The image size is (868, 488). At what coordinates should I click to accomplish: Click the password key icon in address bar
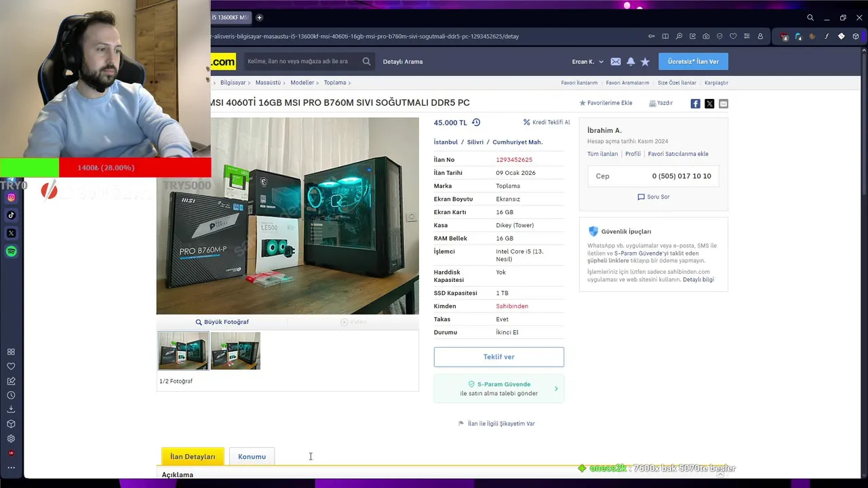click(x=652, y=36)
